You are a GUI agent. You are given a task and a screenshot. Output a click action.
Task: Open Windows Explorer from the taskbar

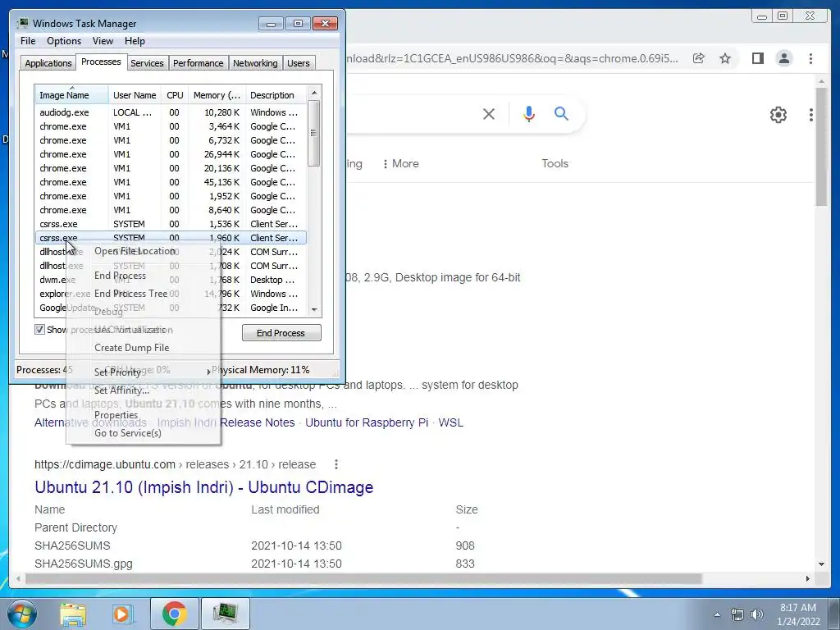(x=73, y=614)
